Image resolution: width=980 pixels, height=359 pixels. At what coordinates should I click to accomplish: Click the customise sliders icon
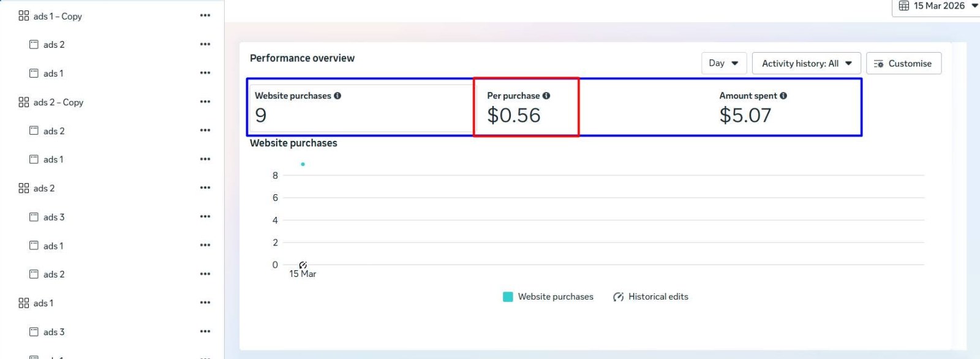tap(878, 64)
